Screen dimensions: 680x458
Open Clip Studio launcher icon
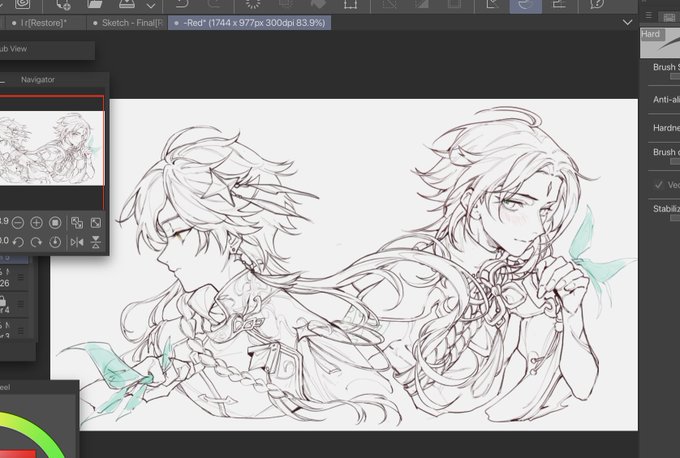pos(23,4)
